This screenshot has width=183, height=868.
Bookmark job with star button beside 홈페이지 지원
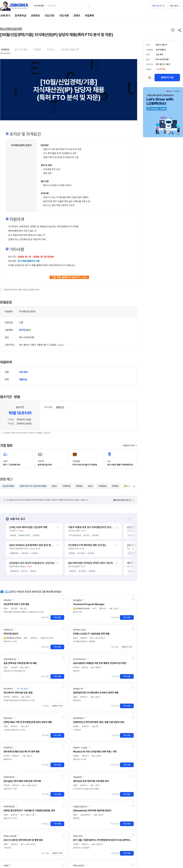point(150,78)
